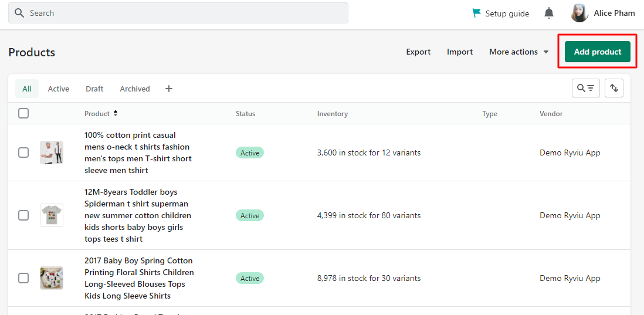This screenshot has height=315, width=644.
Task: Click the Export button
Action: coord(418,52)
